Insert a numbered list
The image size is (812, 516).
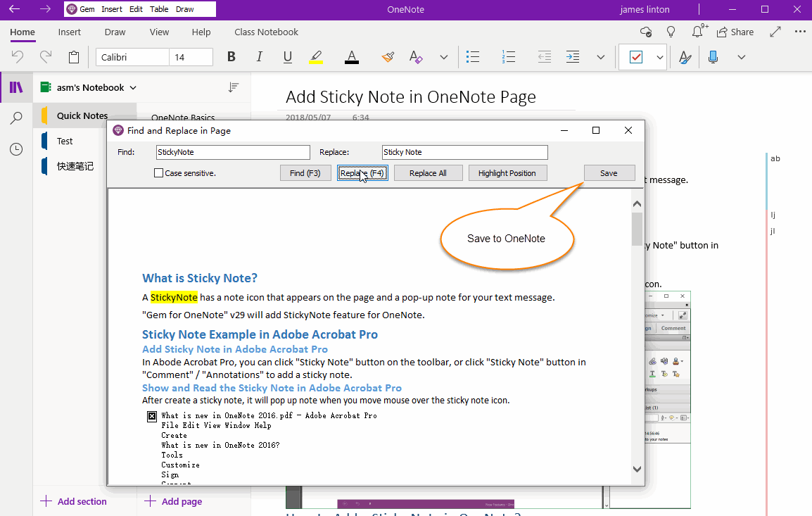[509, 57]
